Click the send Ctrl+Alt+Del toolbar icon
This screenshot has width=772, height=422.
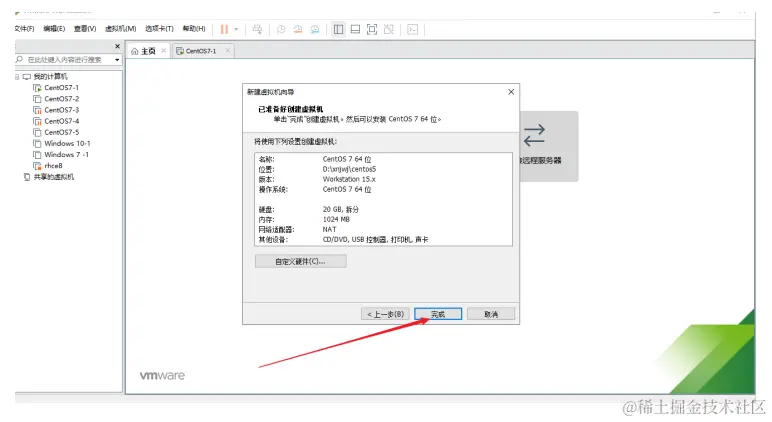click(257, 30)
